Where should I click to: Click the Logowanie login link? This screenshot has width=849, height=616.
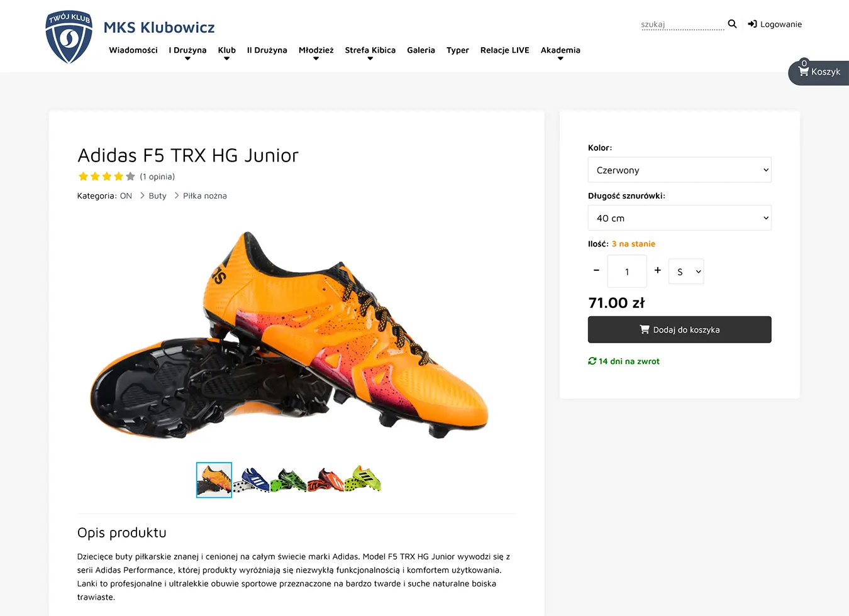coord(775,25)
